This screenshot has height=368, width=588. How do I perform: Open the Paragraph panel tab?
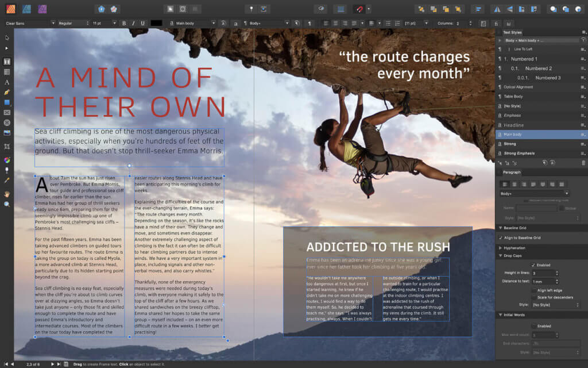512,172
